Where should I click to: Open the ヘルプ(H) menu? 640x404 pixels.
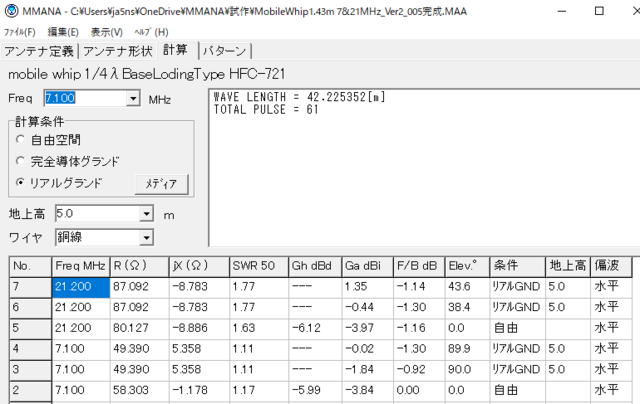[151, 32]
